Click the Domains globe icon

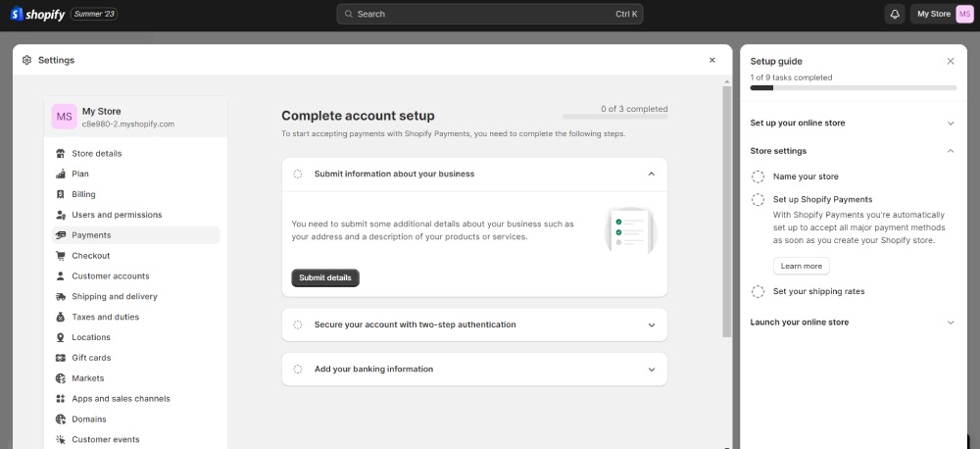click(x=61, y=419)
